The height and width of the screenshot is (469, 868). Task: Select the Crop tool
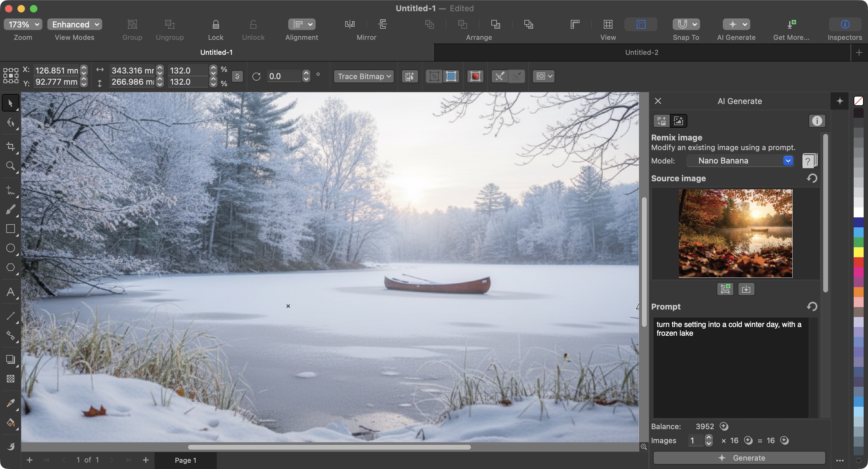coord(11,147)
